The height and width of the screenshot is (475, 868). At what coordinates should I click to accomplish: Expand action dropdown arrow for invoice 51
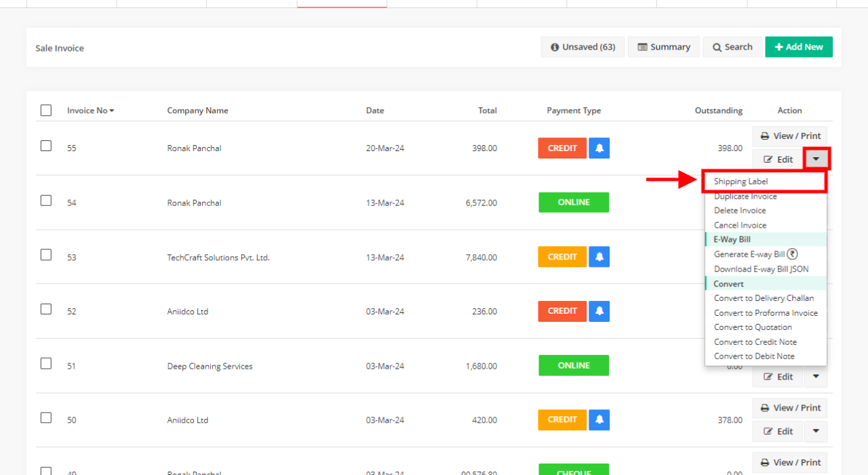point(816,377)
